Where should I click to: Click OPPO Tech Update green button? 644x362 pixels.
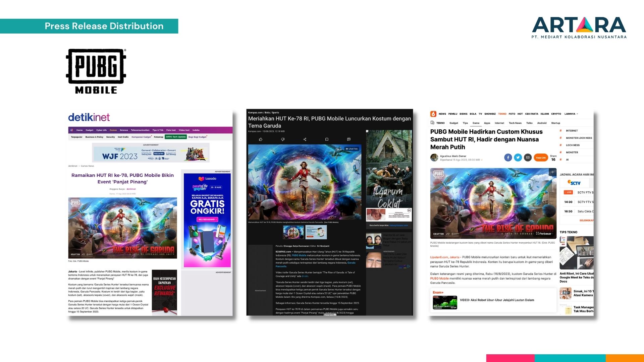coord(175,137)
